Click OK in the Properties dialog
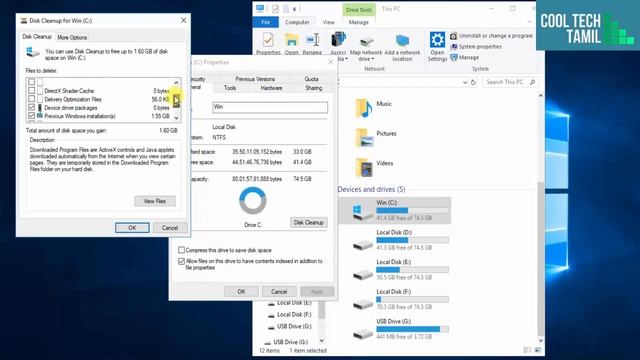640x360 pixels. point(241,291)
